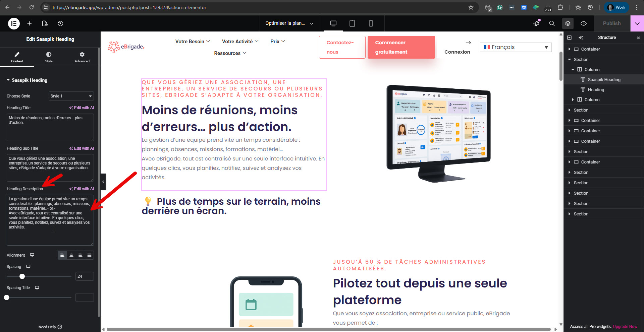644x332 pixels.
Task: Set alignment to left
Action: [62, 255]
